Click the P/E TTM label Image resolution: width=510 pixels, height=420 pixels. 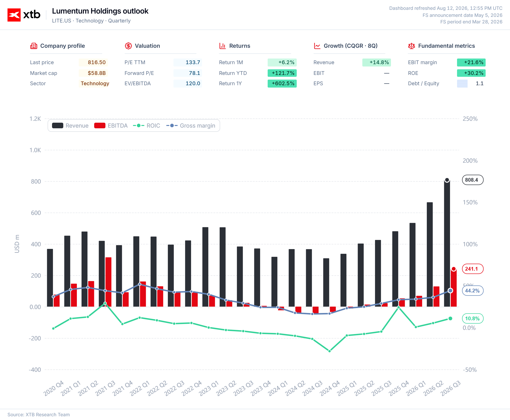click(135, 62)
